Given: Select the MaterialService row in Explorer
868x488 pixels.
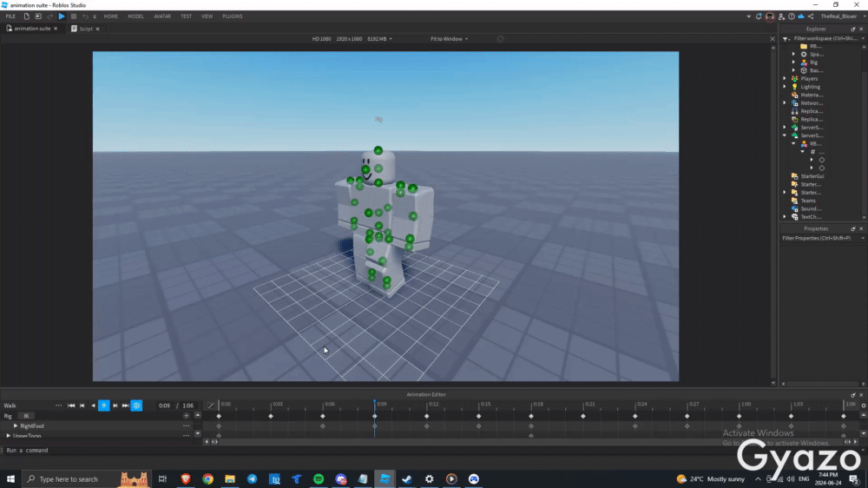Looking at the screenshot, I should pyautogui.click(x=807, y=95).
